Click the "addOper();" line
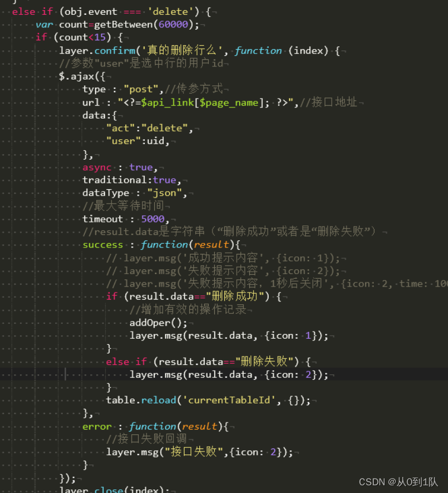 pyautogui.click(x=158, y=323)
